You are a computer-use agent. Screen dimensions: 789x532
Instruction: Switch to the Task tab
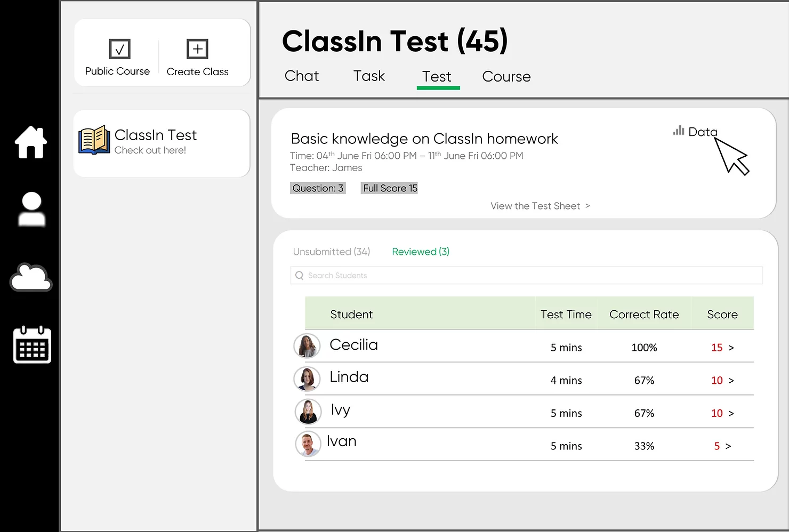[x=369, y=76]
